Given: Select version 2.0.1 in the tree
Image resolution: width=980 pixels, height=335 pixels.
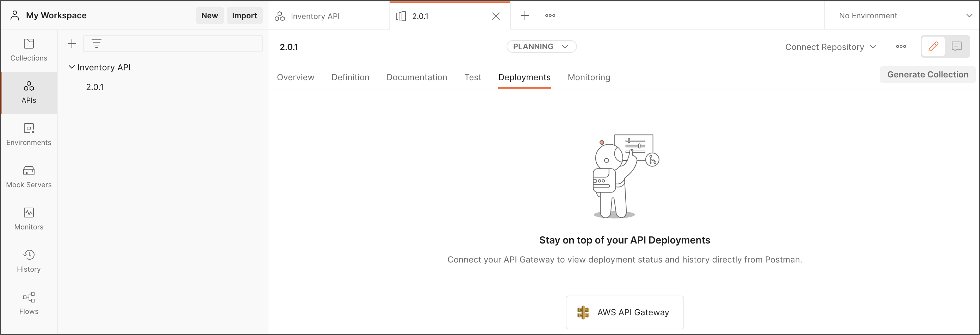Looking at the screenshot, I should coord(95,87).
